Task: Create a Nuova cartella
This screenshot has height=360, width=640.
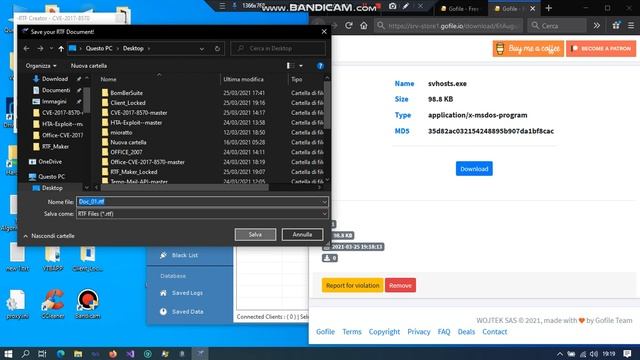Action: pyautogui.click(x=89, y=66)
